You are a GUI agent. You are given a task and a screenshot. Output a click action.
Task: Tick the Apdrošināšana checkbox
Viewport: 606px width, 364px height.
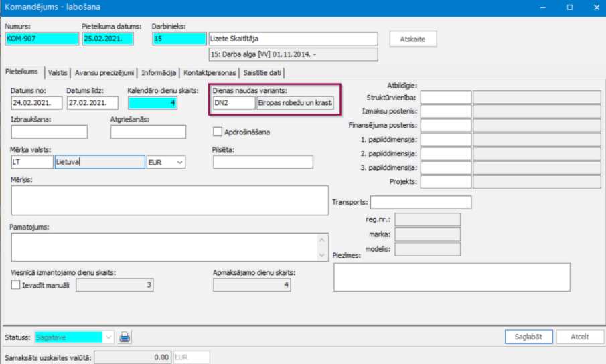(218, 132)
